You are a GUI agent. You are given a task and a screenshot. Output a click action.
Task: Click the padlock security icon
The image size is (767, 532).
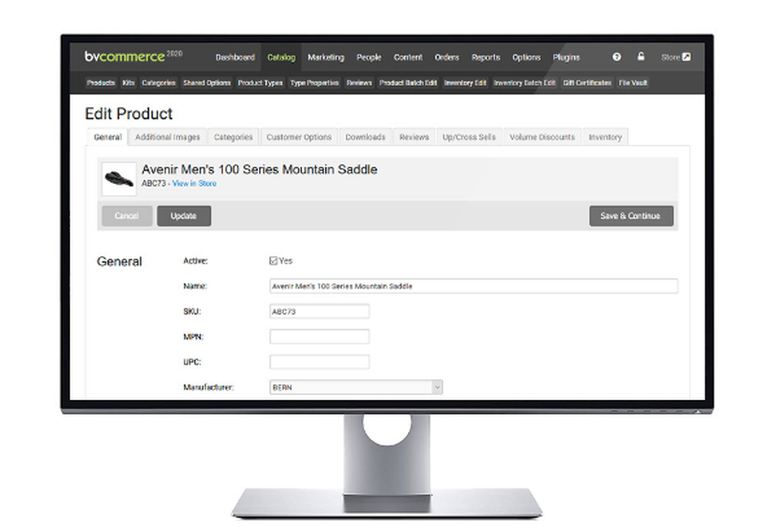[x=641, y=57]
